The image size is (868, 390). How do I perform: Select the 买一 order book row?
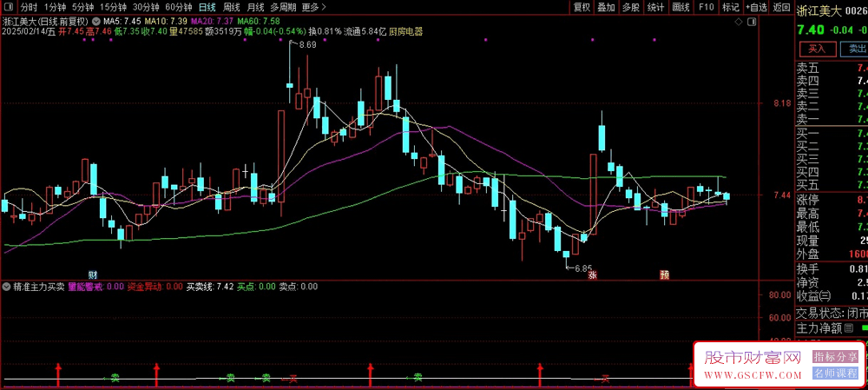coord(832,134)
